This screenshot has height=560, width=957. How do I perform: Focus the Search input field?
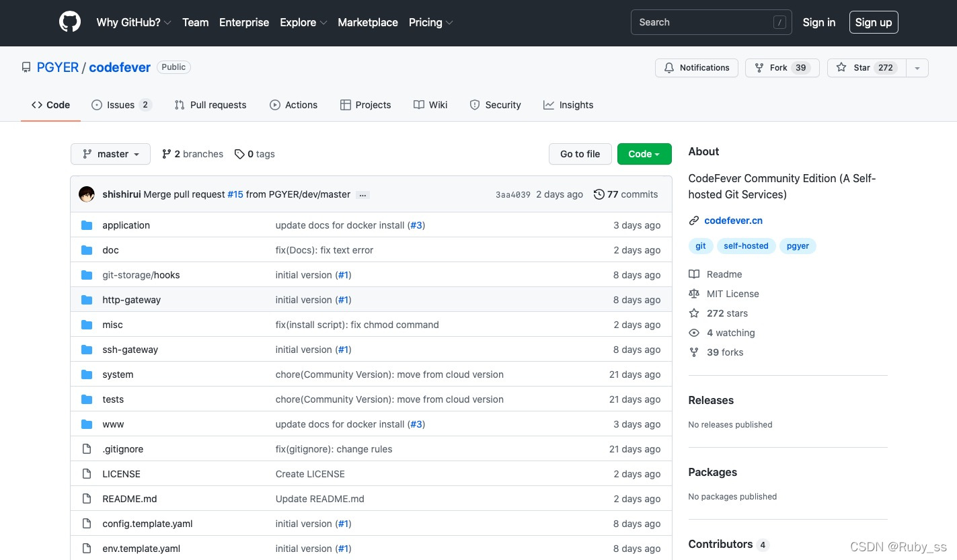coord(711,22)
